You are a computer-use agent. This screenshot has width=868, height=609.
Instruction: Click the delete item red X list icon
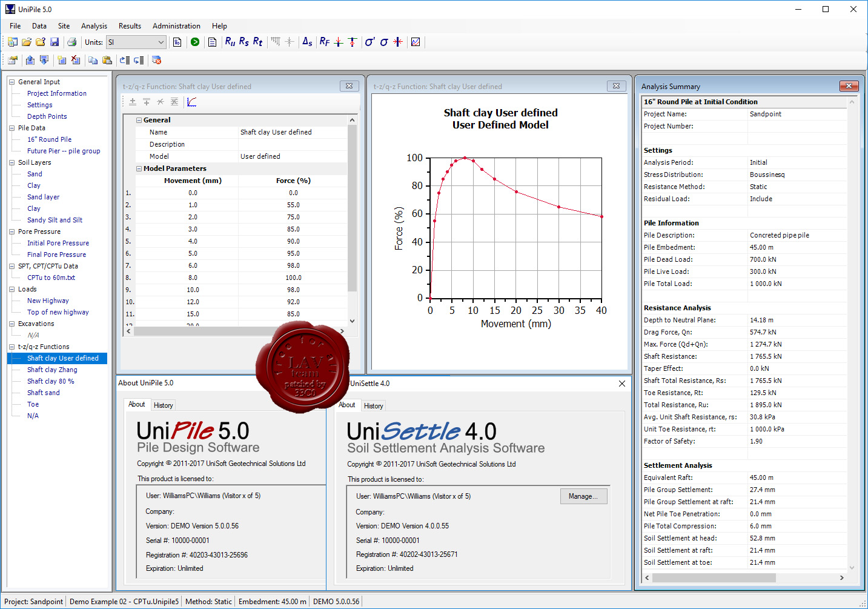point(76,60)
